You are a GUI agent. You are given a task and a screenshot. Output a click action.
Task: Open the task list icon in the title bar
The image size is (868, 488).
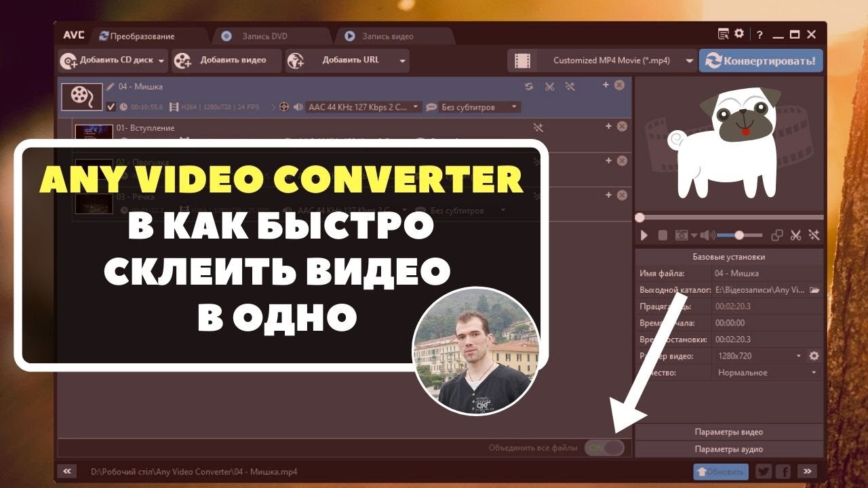(724, 34)
